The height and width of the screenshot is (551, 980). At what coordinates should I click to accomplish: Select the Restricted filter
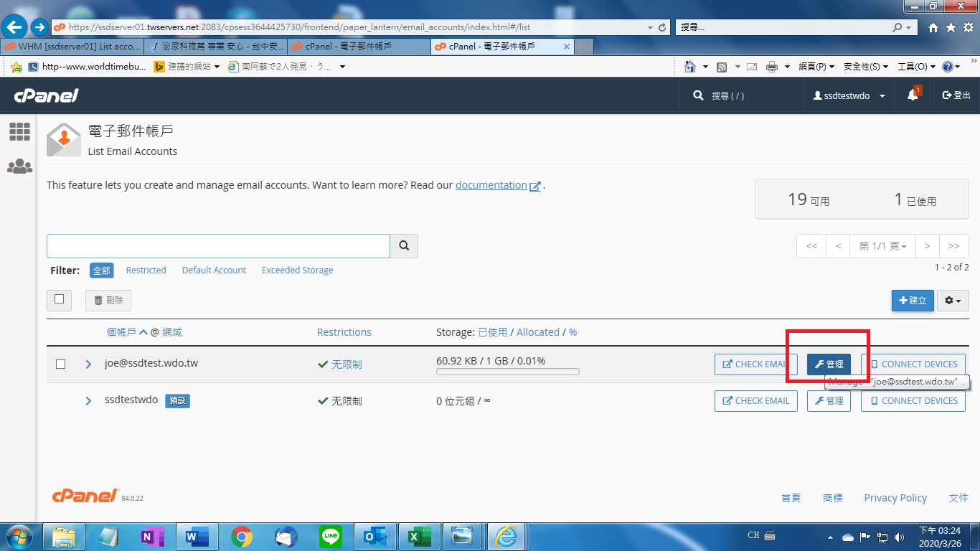[x=146, y=270]
